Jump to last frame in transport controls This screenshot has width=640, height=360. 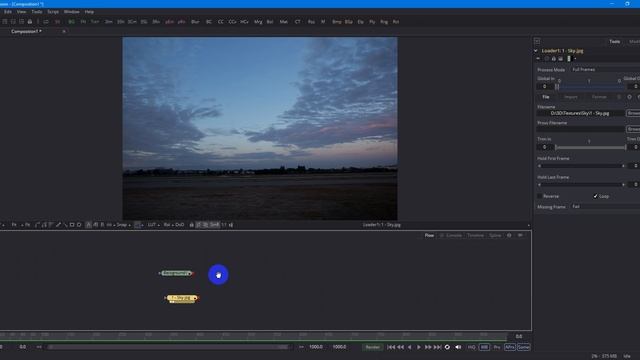[x=437, y=347]
